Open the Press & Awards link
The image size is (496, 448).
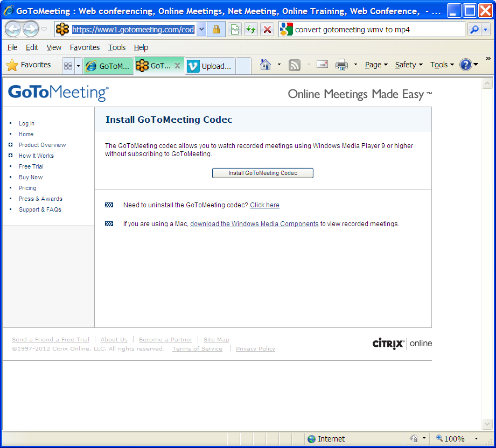(x=40, y=199)
